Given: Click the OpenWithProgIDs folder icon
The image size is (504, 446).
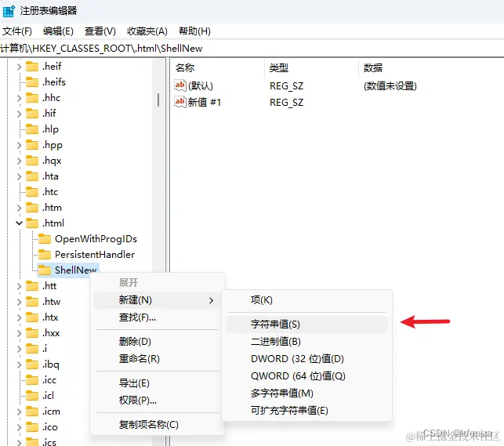Looking at the screenshot, I should click(45, 239).
